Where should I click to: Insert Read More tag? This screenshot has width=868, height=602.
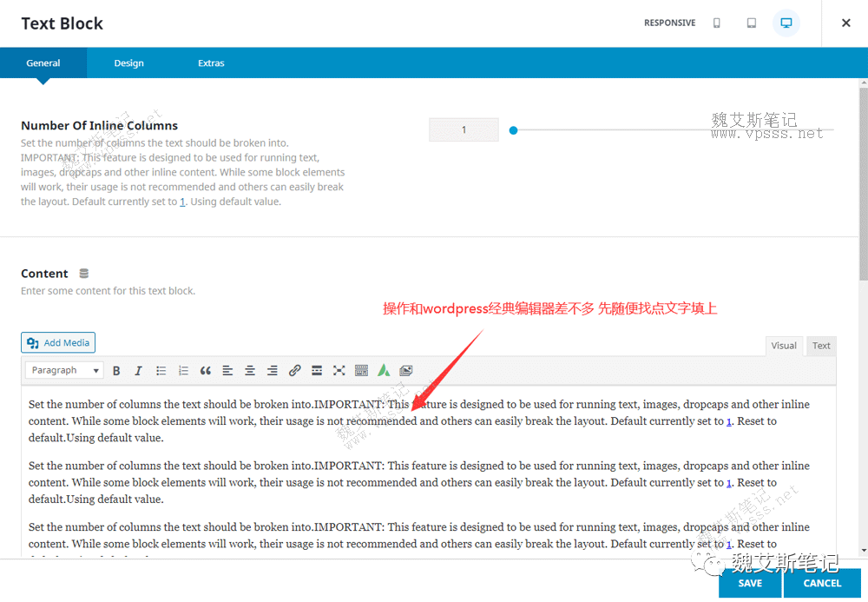[x=317, y=371]
